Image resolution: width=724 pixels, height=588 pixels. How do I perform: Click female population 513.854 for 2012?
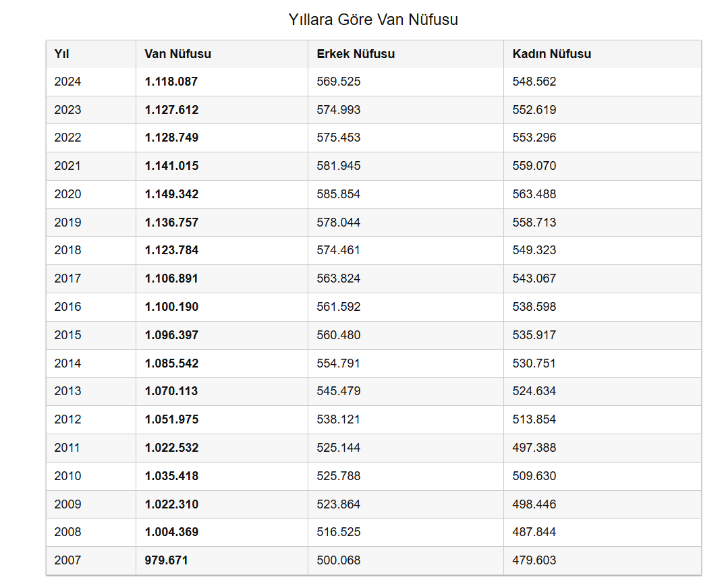tap(534, 419)
